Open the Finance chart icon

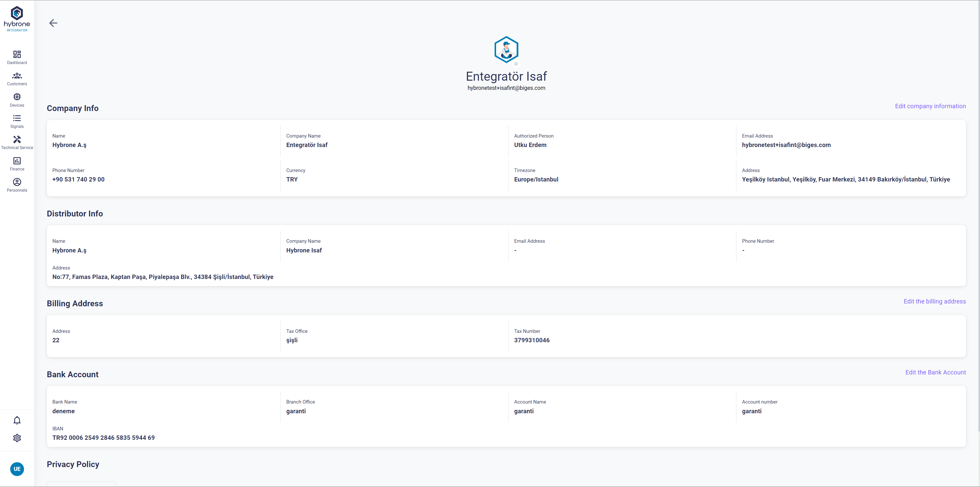pyautogui.click(x=17, y=161)
